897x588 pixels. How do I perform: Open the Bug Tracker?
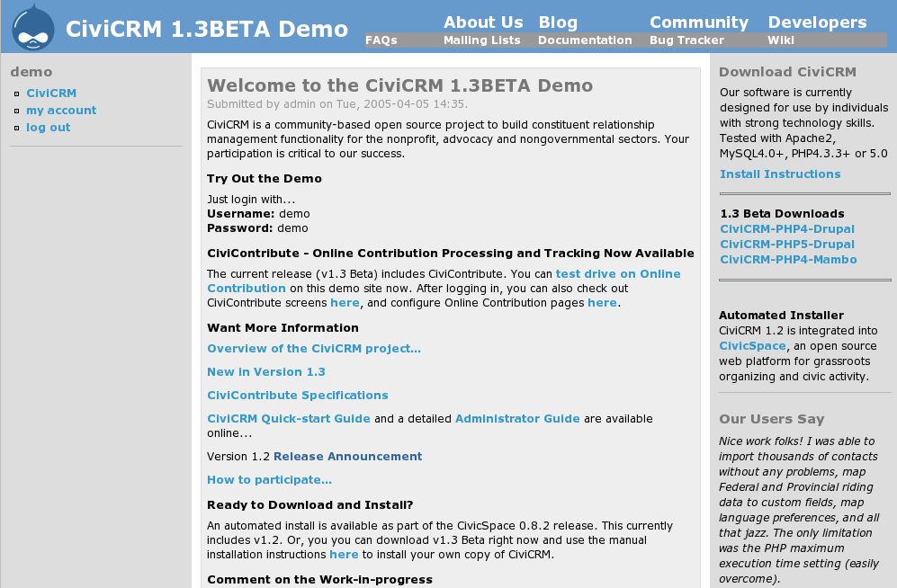686,40
